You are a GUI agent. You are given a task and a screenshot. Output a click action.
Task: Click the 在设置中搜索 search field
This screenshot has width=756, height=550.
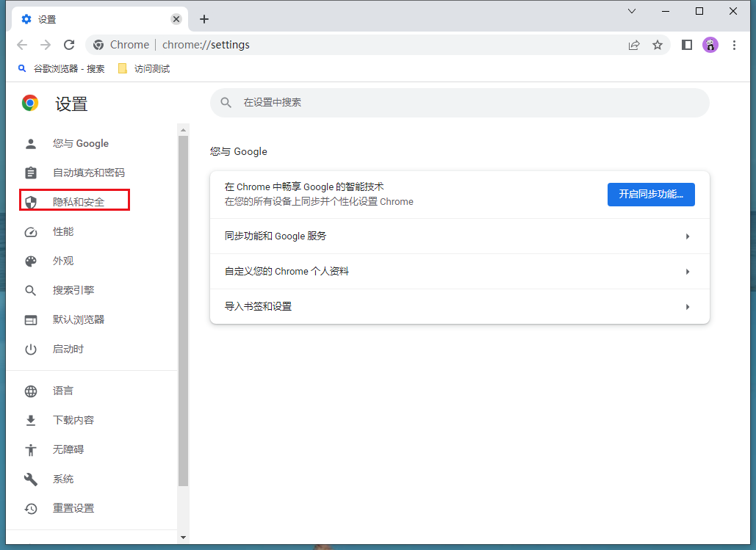pyautogui.click(x=470, y=103)
